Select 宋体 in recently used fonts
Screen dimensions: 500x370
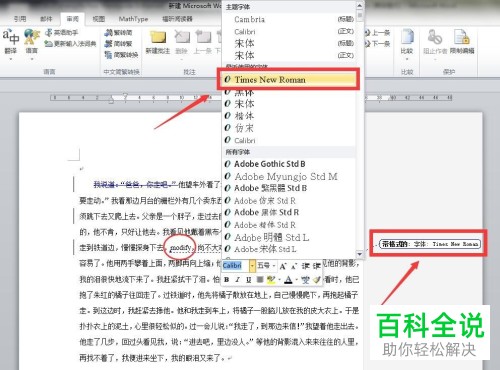[289, 104]
